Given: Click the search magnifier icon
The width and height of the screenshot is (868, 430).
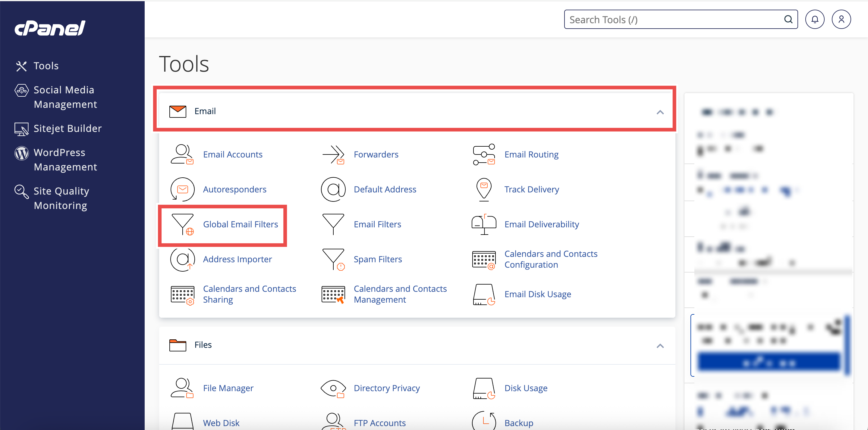Looking at the screenshot, I should tap(788, 20).
